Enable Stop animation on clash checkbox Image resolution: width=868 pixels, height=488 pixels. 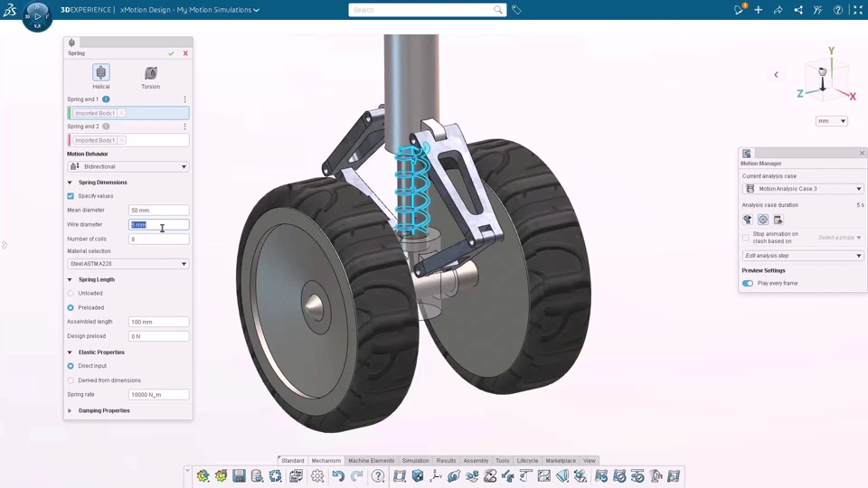(746, 238)
